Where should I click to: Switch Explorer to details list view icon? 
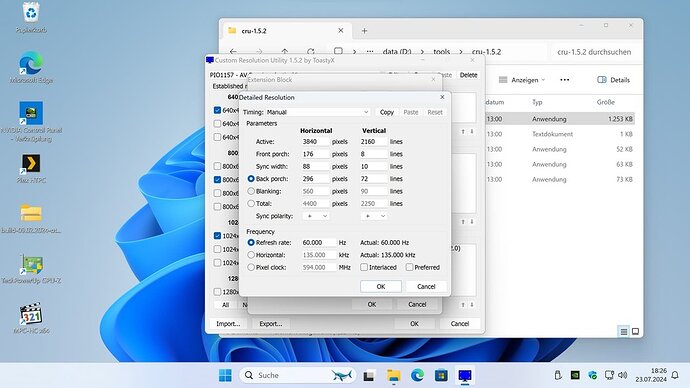tap(624, 332)
